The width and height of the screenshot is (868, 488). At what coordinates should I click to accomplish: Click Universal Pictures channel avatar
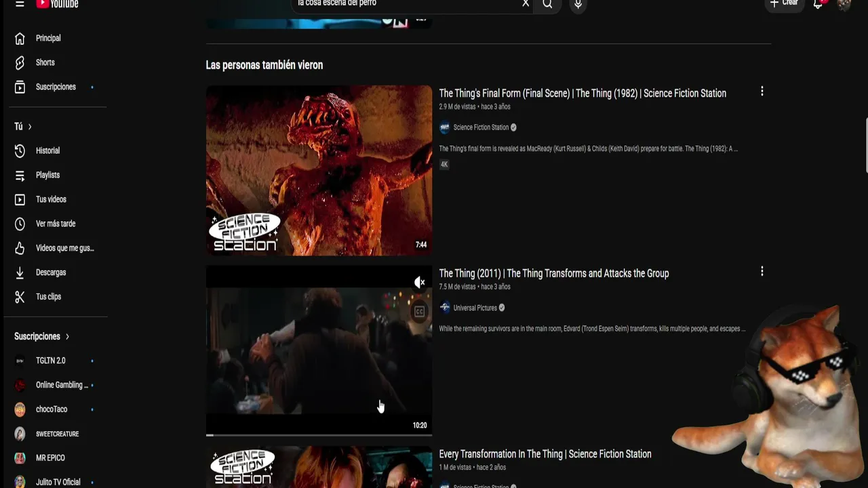pyautogui.click(x=445, y=308)
